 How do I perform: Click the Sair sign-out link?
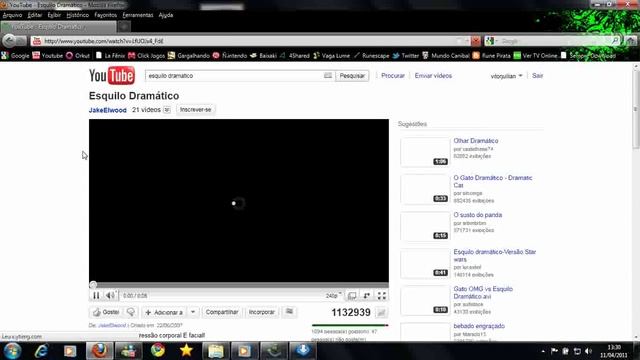click(x=538, y=76)
